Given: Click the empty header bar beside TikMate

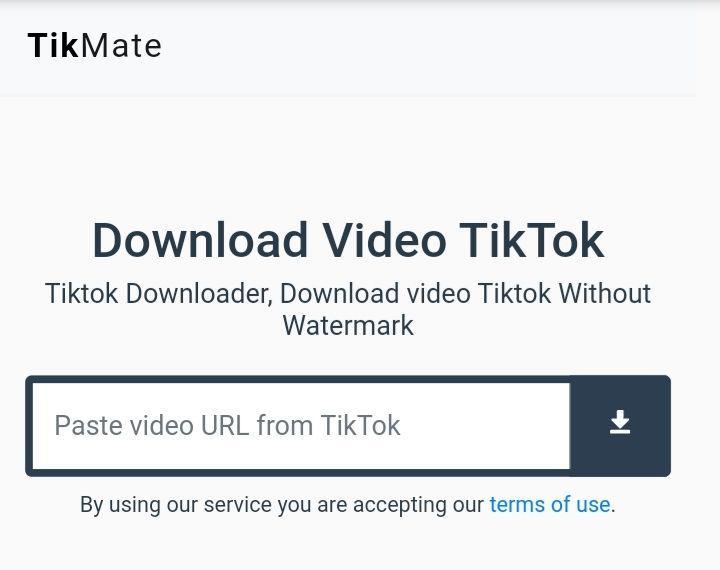Looking at the screenshot, I should pos(427,46).
